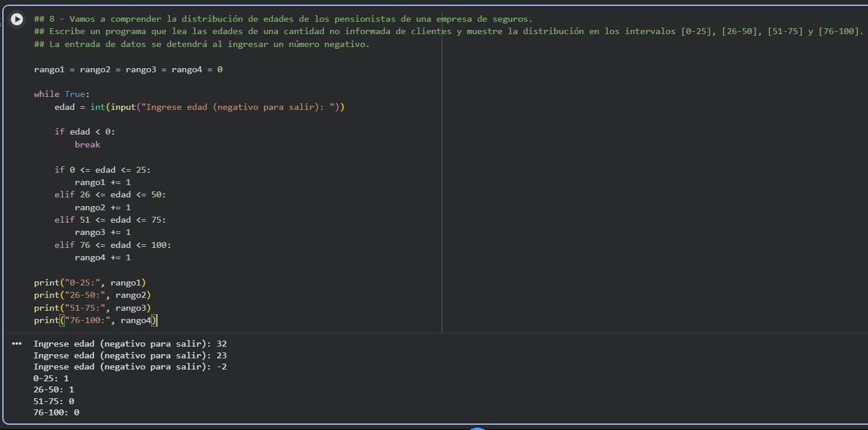Click the first comment line starting '## 8 - Vamos'
Screen dimensions: 868x430
pos(282,19)
